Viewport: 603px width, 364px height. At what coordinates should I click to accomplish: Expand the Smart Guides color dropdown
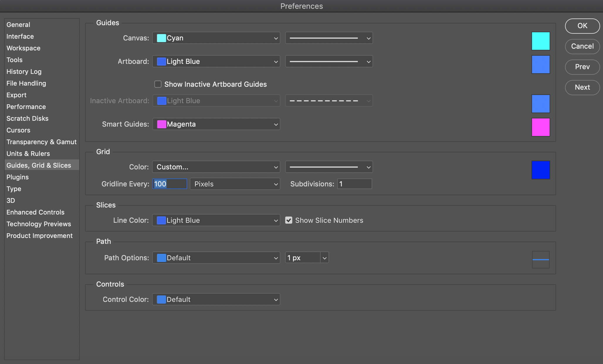point(216,124)
